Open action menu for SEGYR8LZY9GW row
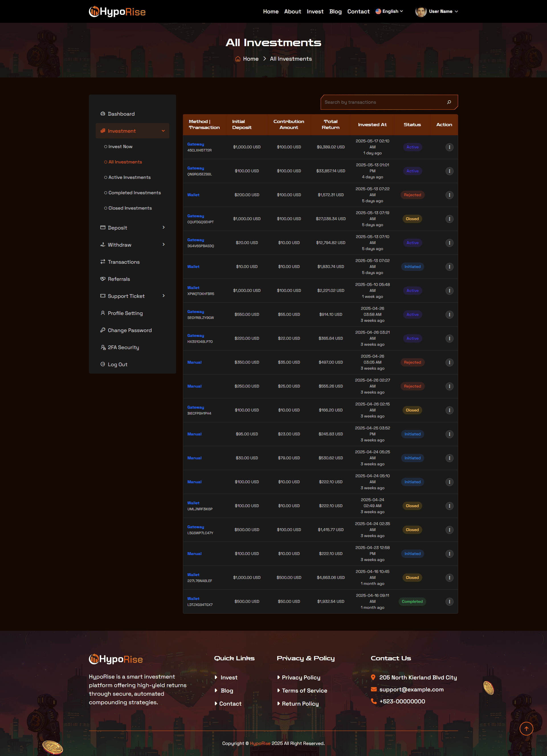Screen dimensions: 547x756 click(x=449, y=315)
